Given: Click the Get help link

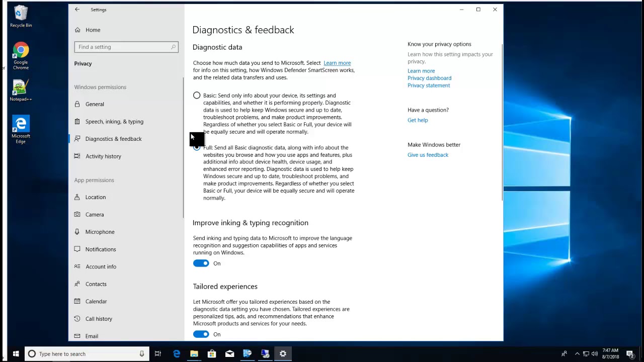Looking at the screenshot, I should click(418, 120).
